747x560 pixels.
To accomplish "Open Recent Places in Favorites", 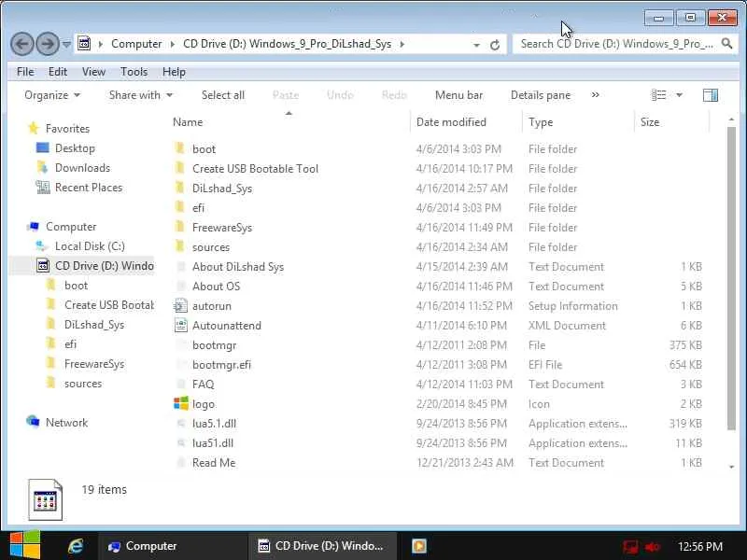I will pyautogui.click(x=79, y=188).
